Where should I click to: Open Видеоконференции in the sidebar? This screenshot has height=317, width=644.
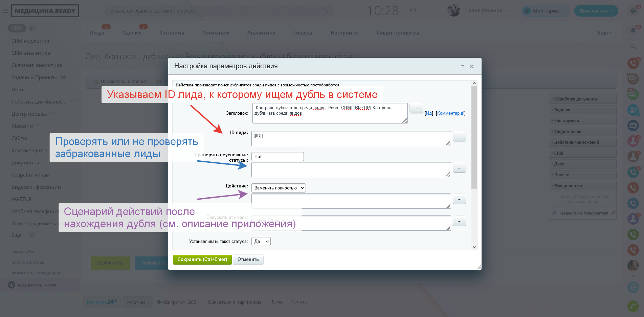pyautogui.click(x=36, y=187)
